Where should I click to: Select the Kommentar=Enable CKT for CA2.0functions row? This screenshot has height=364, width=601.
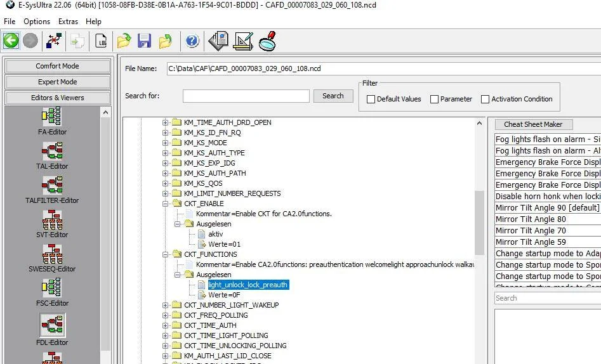[264, 214]
